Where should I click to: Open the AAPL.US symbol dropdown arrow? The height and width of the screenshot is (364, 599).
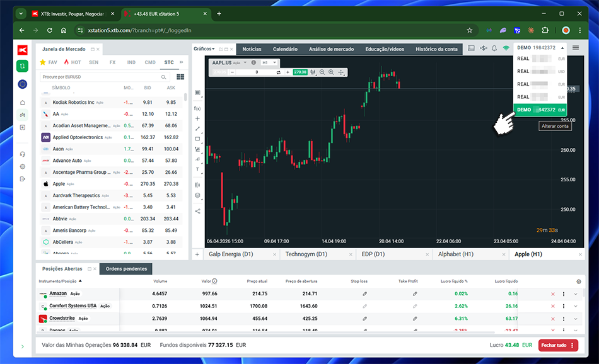tap(245, 62)
